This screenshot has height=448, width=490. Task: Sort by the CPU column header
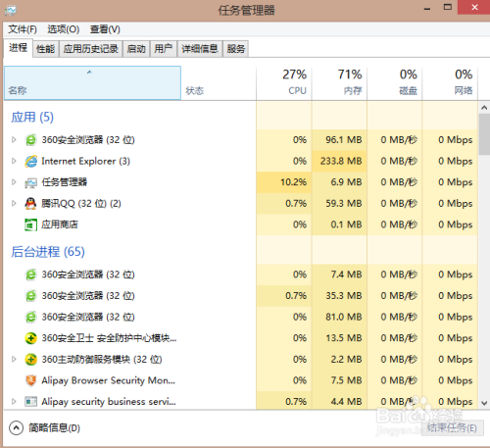(x=284, y=83)
